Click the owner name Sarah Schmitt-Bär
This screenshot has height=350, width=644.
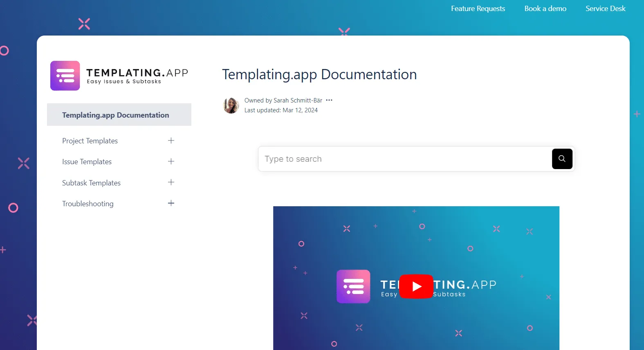tap(298, 100)
